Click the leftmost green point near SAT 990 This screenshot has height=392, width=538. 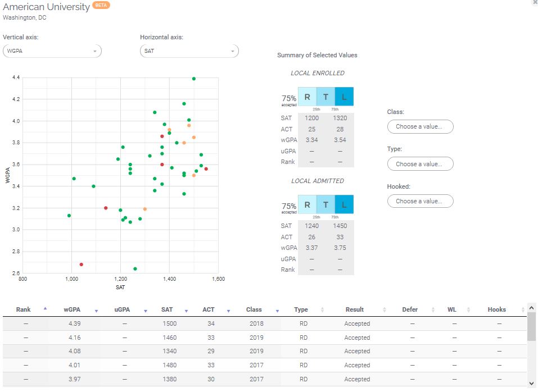click(69, 216)
